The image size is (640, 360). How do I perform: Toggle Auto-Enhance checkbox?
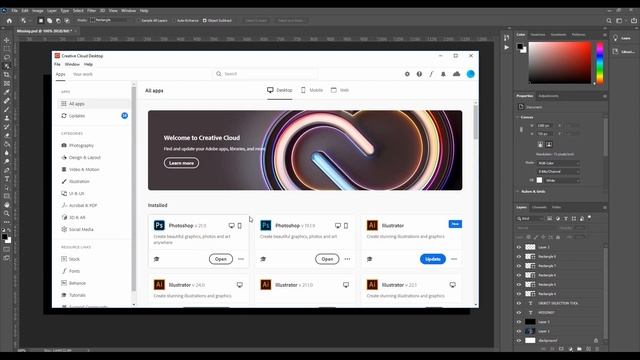point(174,20)
